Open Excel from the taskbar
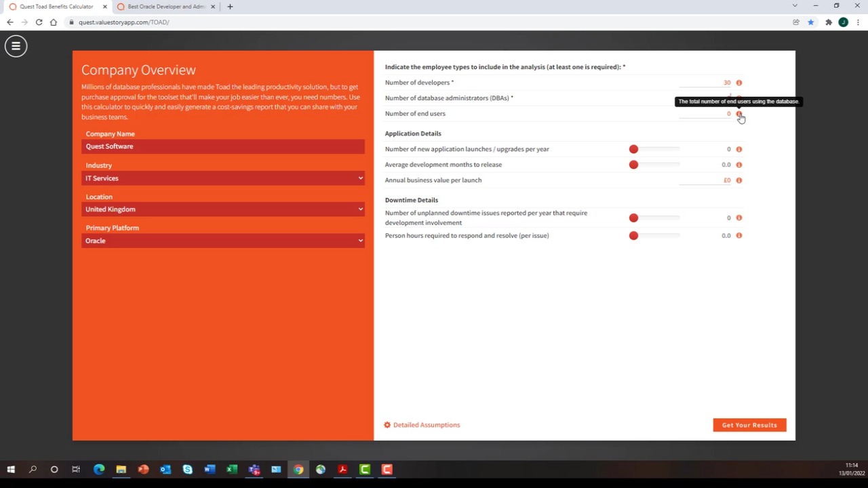Viewport: 868px width, 488px height. 231,469
